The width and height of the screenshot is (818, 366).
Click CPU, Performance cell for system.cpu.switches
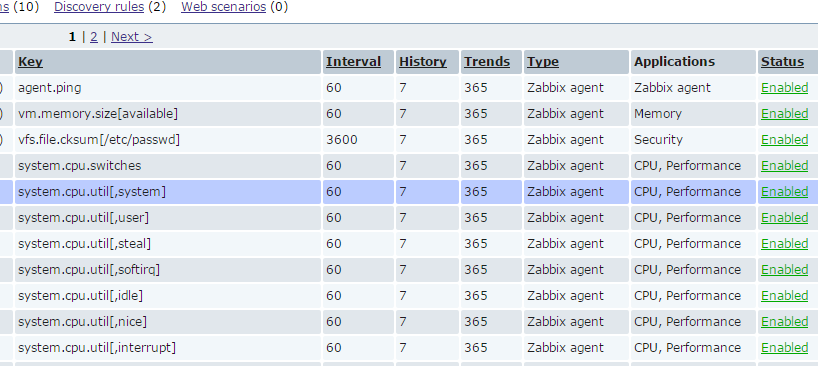693,166
